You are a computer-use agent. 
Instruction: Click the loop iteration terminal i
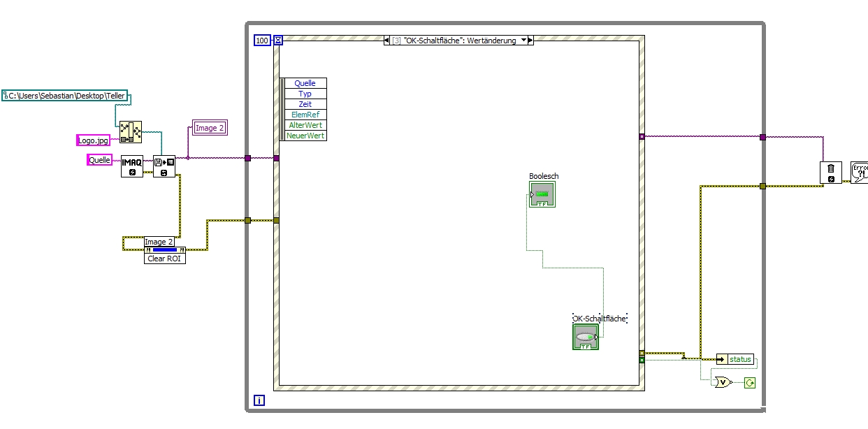pyautogui.click(x=259, y=400)
